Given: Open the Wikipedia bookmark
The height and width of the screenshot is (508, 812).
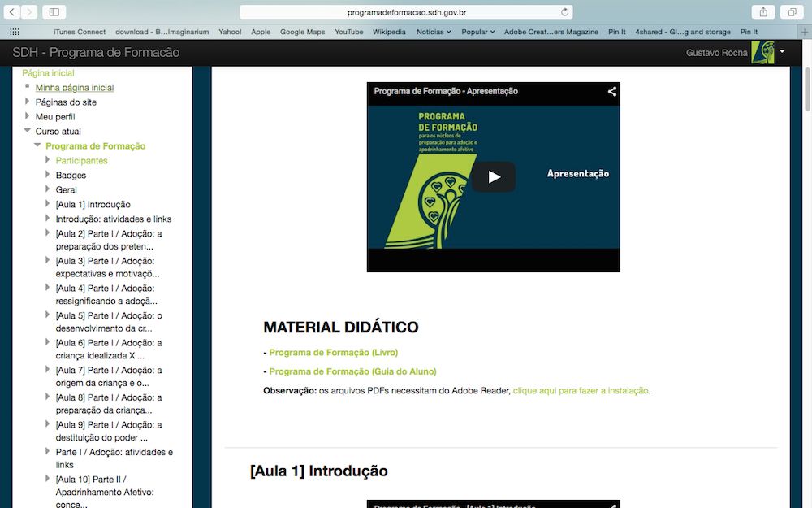Looking at the screenshot, I should [389, 32].
